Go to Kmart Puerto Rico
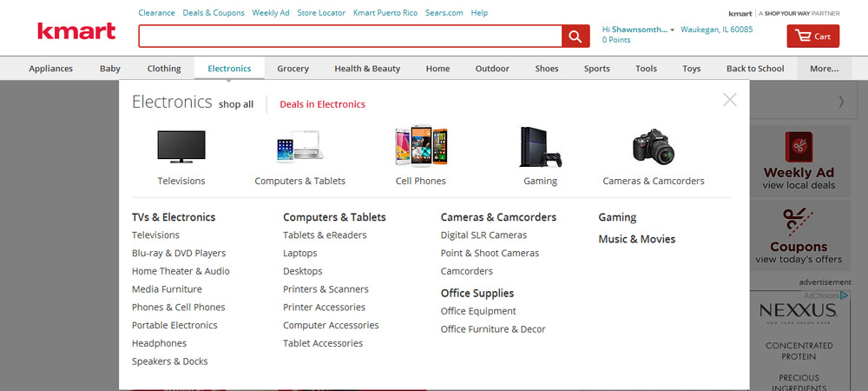Viewport: 868px width, 391px height. (385, 13)
